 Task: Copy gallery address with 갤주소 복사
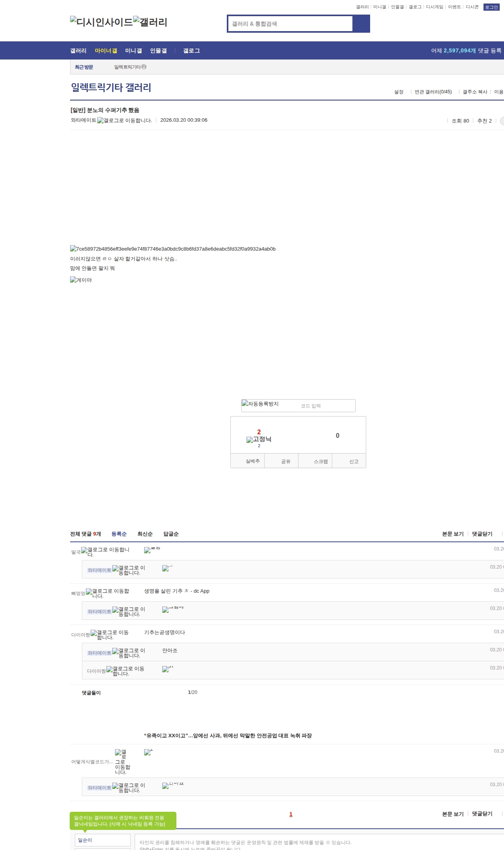[x=475, y=92]
